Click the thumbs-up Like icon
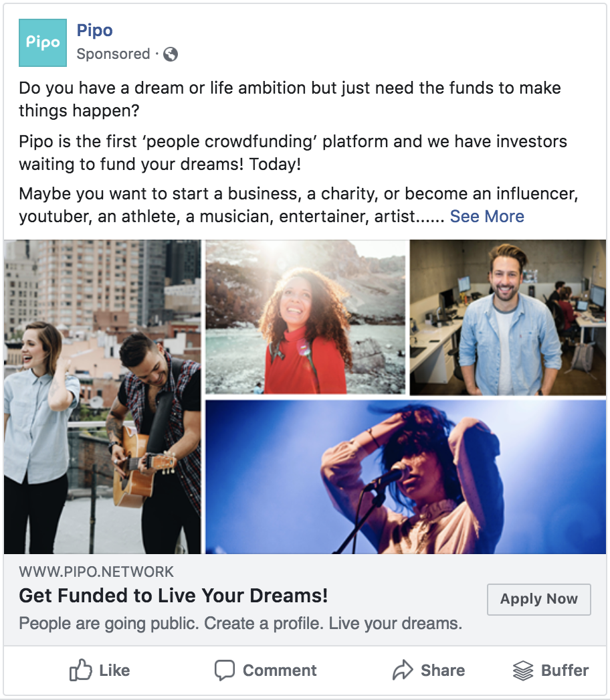The width and height of the screenshot is (610, 700). tap(80, 670)
